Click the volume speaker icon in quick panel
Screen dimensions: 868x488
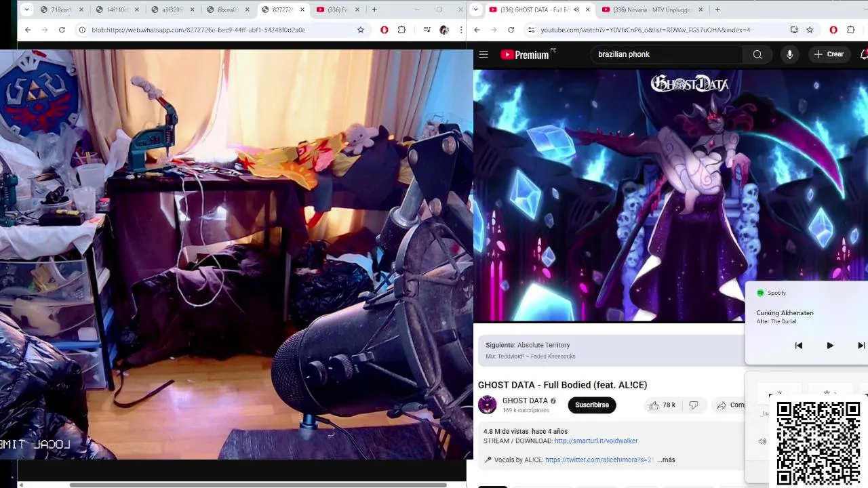tap(762, 441)
